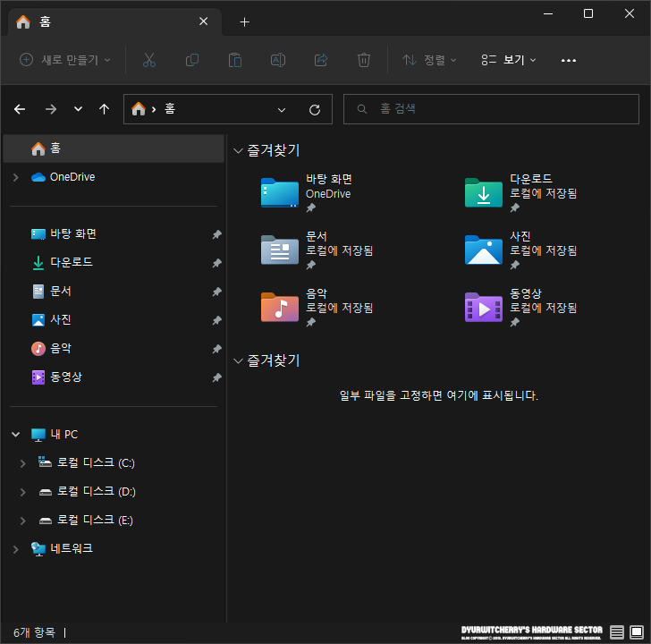Screen dimensions: 651x644
Task: Collapse the first 즐겨찾기 section
Action: coord(238,151)
